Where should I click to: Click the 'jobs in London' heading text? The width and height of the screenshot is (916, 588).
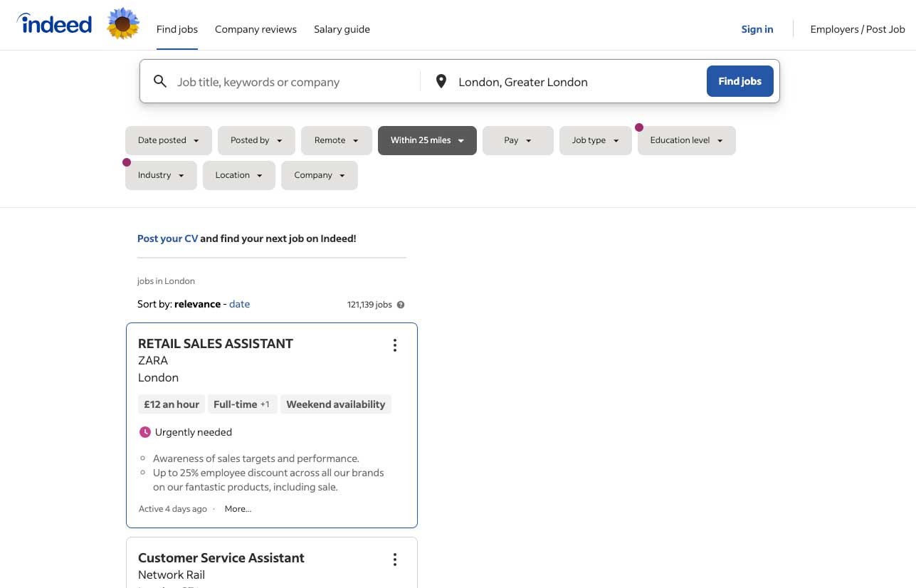tap(166, 281)
